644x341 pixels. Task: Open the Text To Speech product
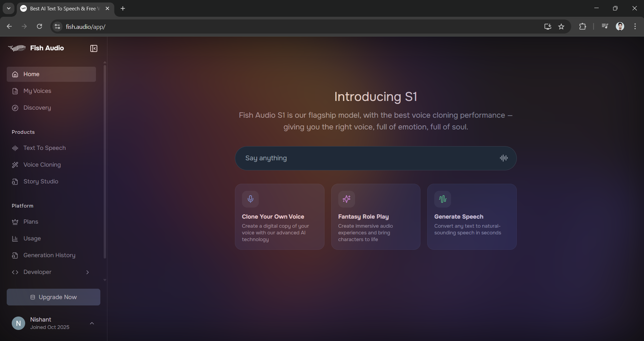pyautogui.click(x=44, y=148)
